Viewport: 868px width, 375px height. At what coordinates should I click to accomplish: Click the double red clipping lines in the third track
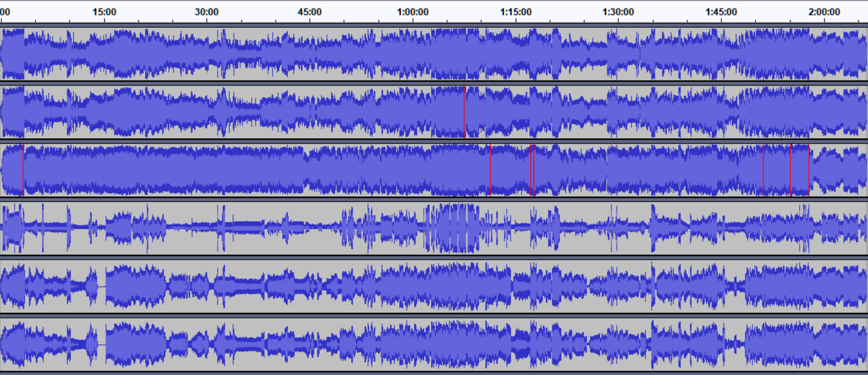532,170
